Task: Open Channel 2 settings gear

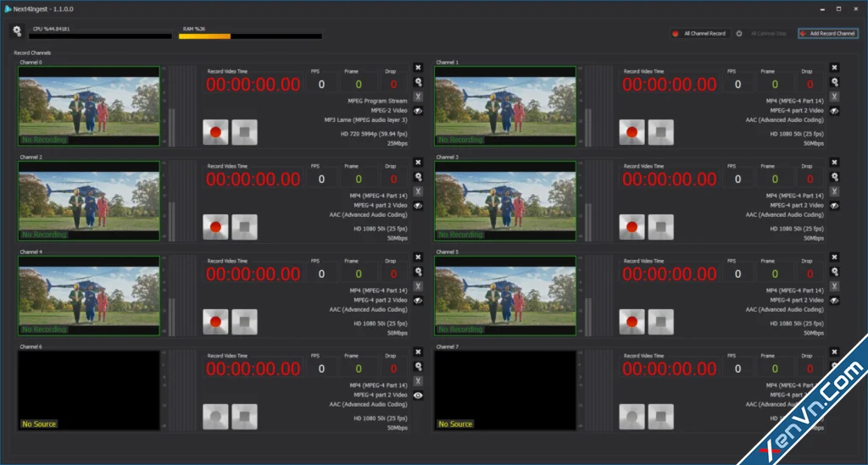Action: click(419, 177)
